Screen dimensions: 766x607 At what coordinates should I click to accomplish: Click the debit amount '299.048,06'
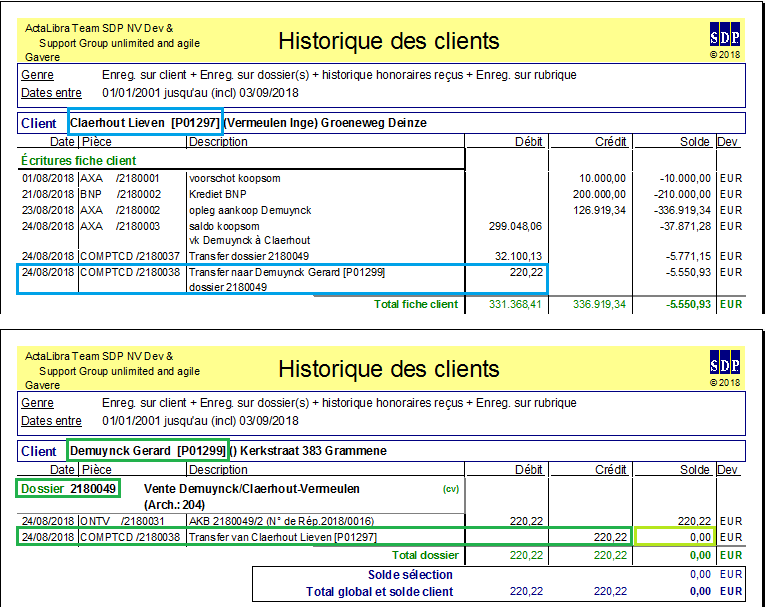[515, 227]
